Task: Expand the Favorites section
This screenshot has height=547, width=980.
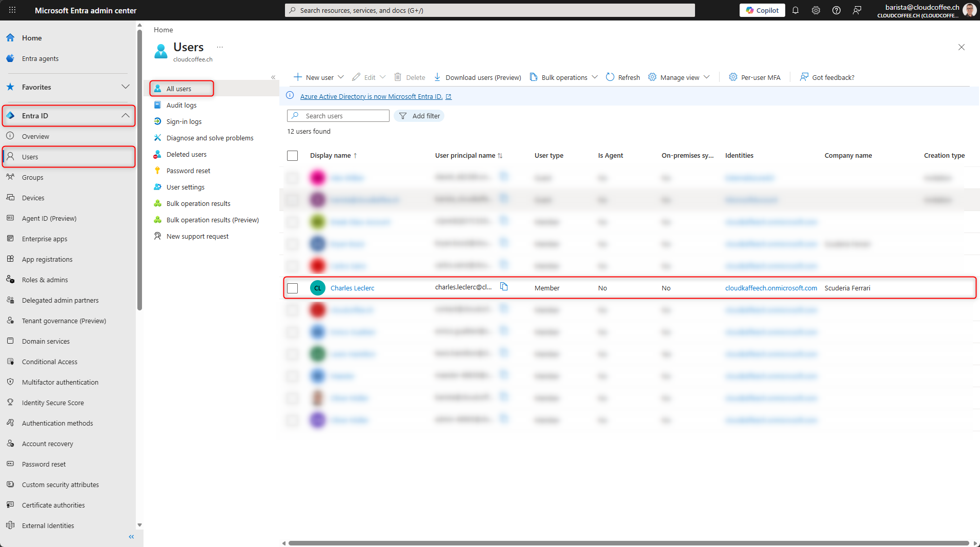Action: click(125, 87)
